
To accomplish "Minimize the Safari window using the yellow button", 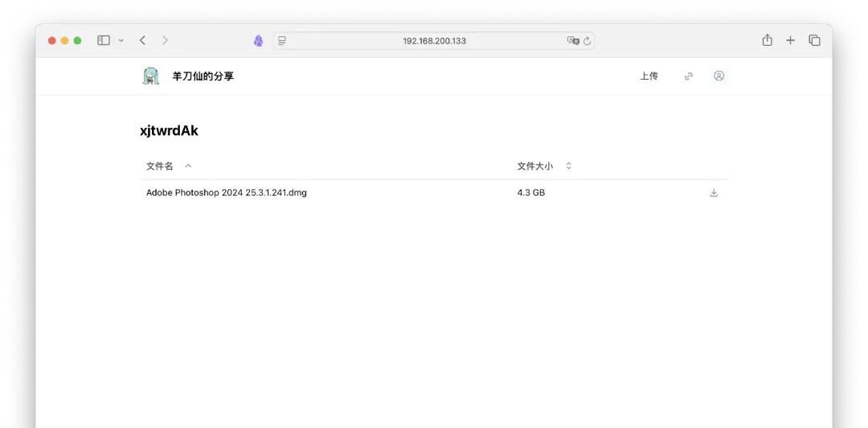I will click(x=65, y=40).
